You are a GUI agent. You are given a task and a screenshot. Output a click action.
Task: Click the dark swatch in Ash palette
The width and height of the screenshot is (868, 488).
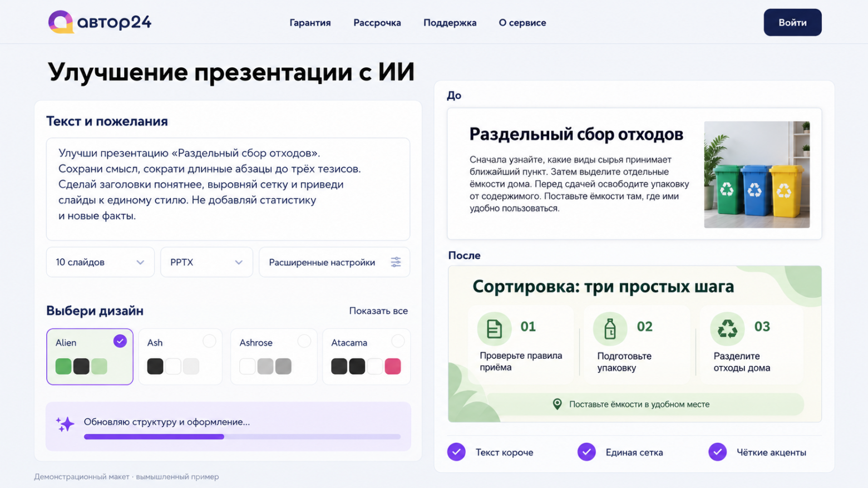[x=155, y=366]
